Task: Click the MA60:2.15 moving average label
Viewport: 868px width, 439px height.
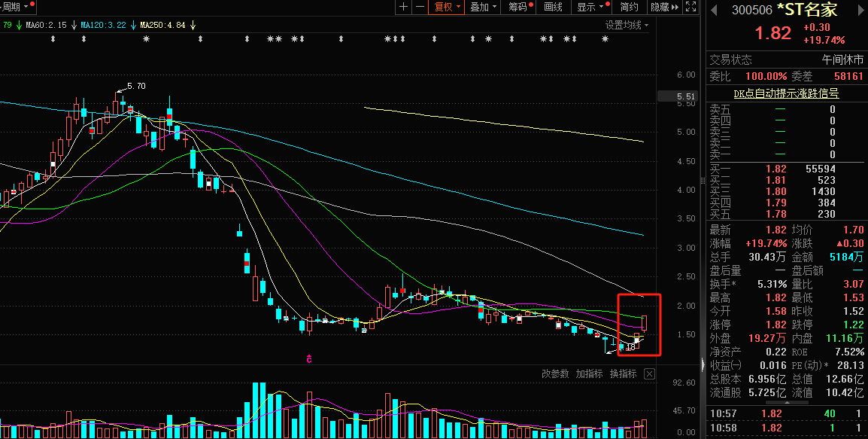Action: point(47,25)
